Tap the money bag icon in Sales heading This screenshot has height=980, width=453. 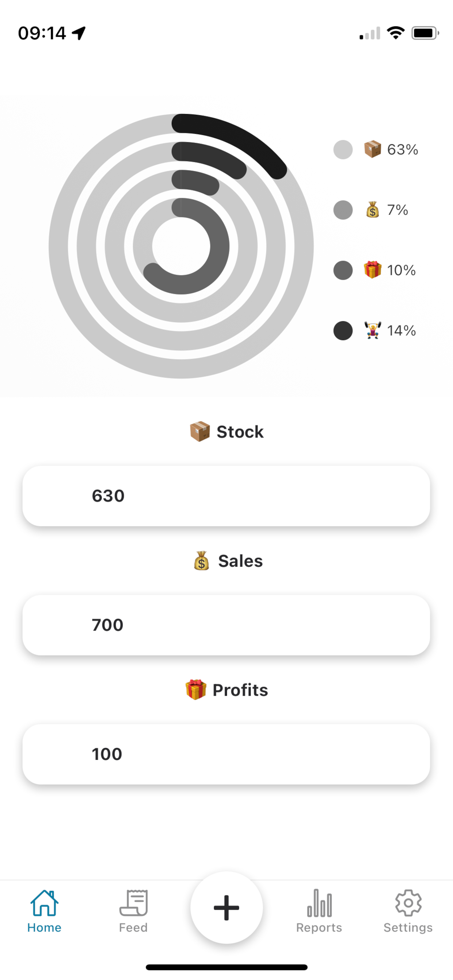pos(201,561)
